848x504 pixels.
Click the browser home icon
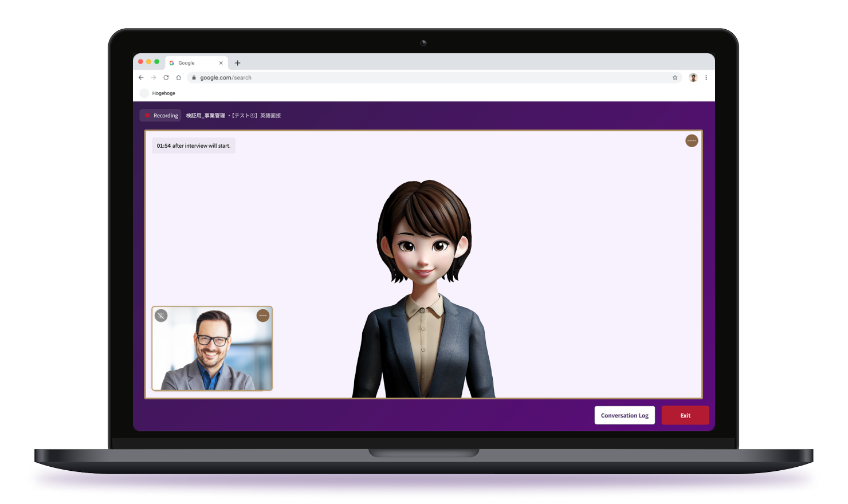click(179, 78)
